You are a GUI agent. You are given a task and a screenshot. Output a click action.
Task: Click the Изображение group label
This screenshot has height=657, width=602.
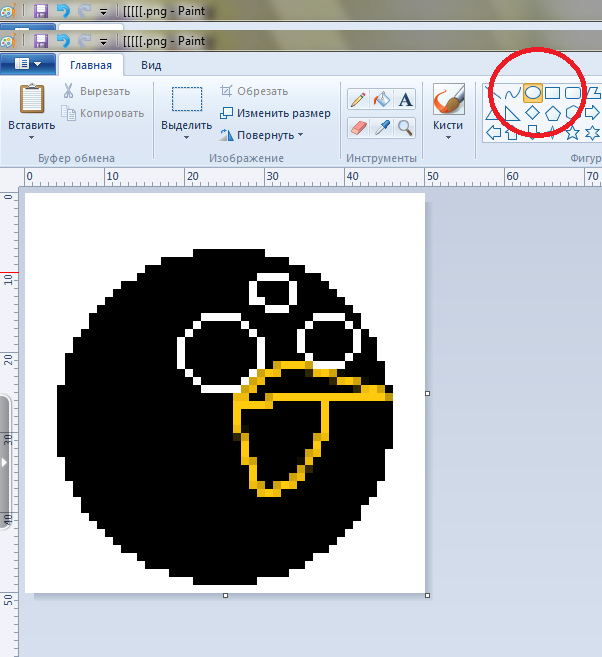coord(246,158)
